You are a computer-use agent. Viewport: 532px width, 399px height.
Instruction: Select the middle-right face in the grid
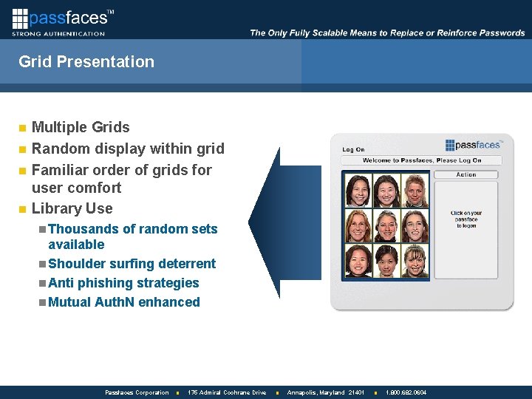(415, 225)
